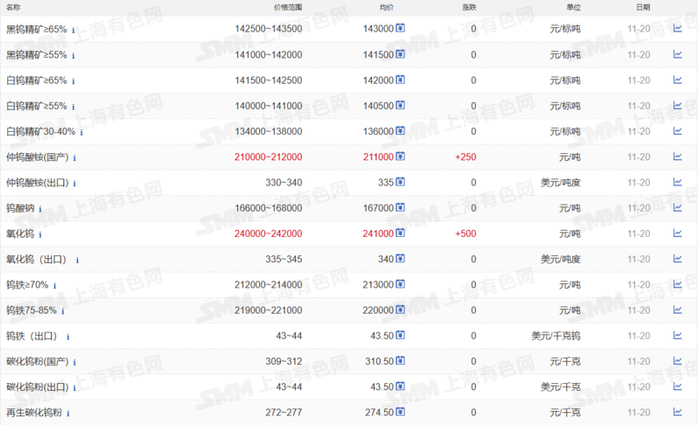
Task: Open the price chart for 黑钨精矿≥65%
Action: tap(677, 29)
